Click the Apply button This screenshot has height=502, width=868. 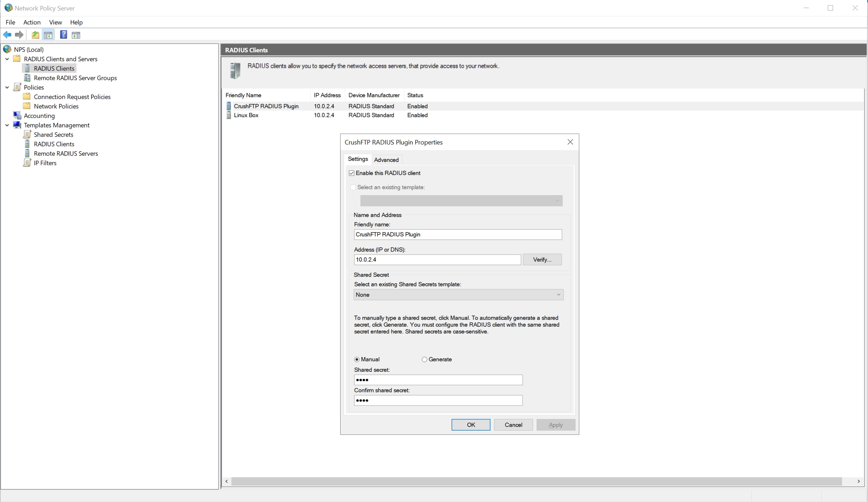555,425
